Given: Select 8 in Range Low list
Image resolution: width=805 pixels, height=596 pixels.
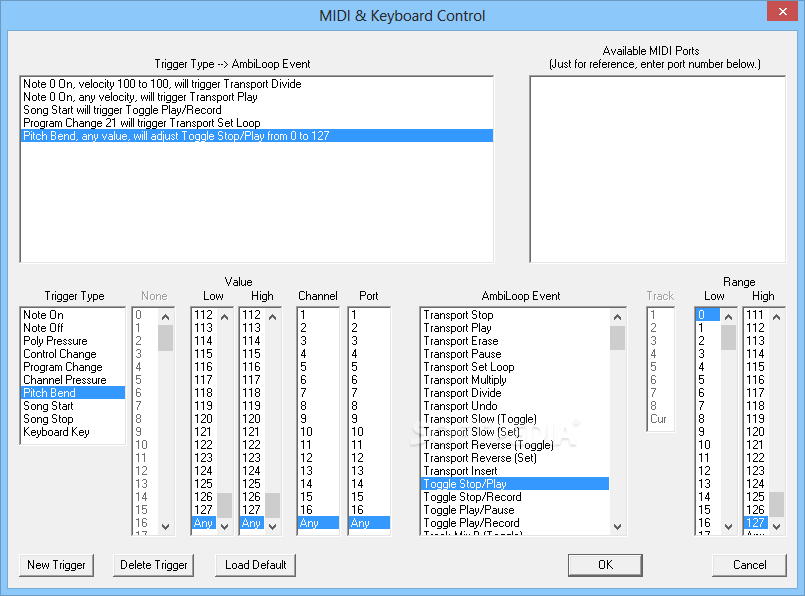Looking at the screenshot, I should [707, 419].
